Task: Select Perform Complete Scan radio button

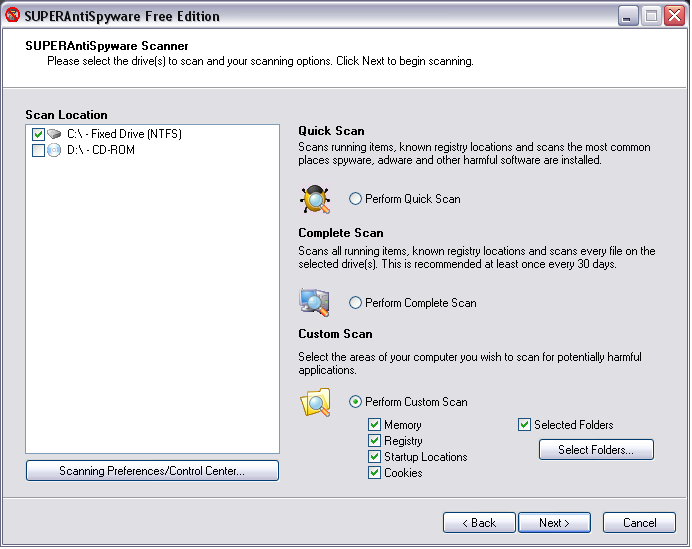Action: (355, 303)
